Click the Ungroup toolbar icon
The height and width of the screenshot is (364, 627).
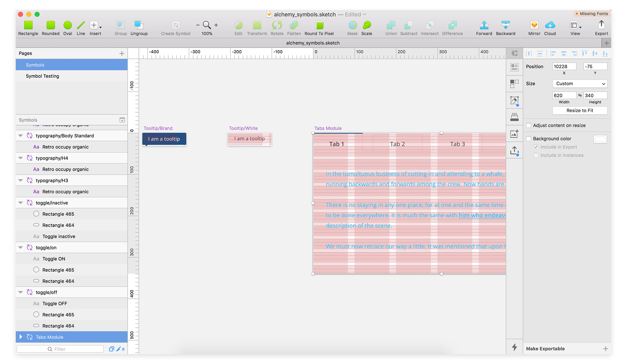point(139,25)
